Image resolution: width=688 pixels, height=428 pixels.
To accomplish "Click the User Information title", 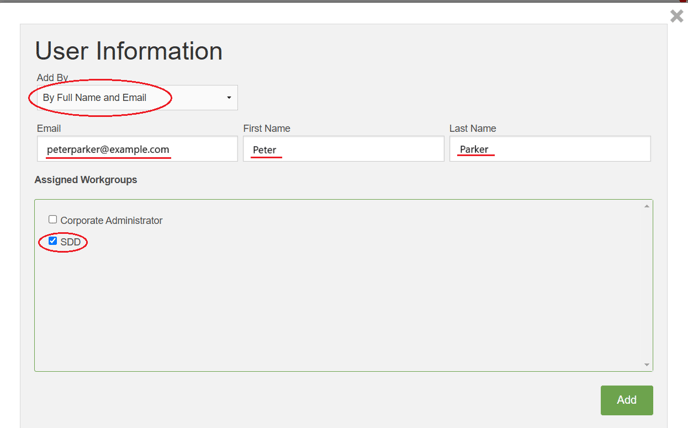I will [x=129, y=51].
